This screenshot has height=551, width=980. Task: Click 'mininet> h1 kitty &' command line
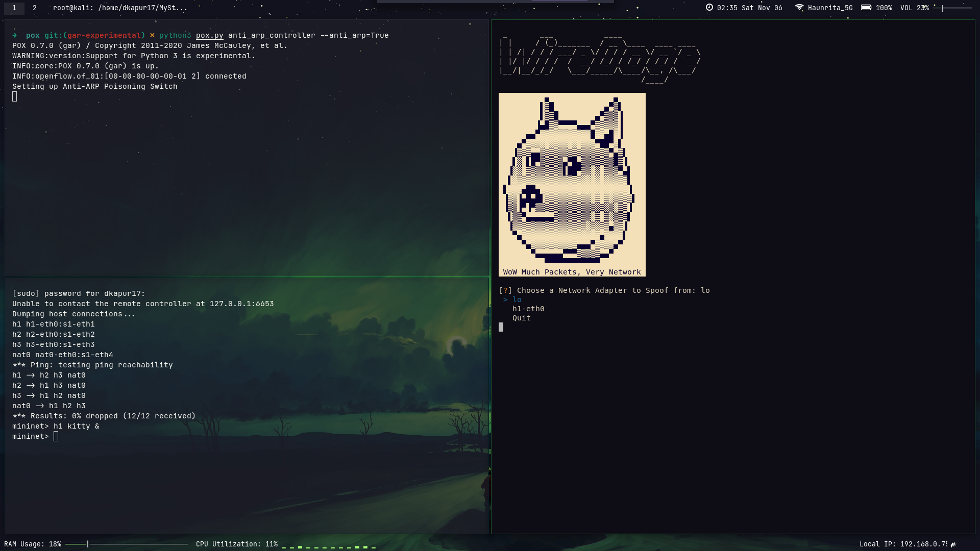[x=56, y=427]
